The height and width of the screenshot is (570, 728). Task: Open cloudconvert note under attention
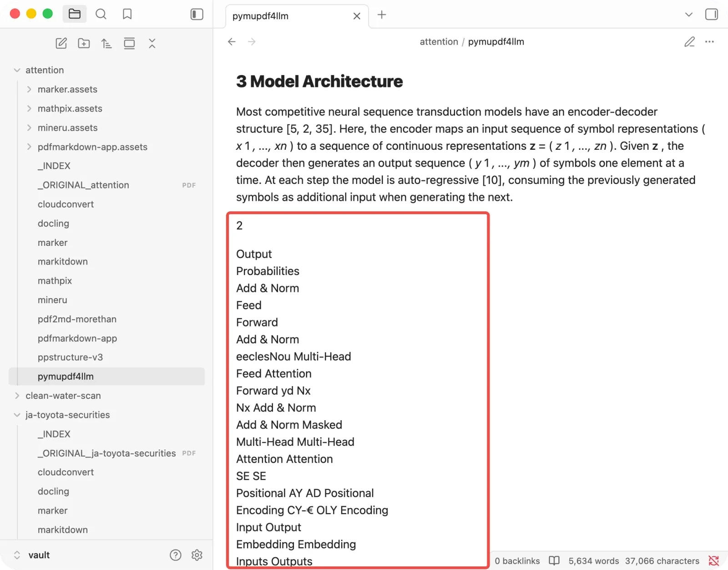(x=66, y=204)
